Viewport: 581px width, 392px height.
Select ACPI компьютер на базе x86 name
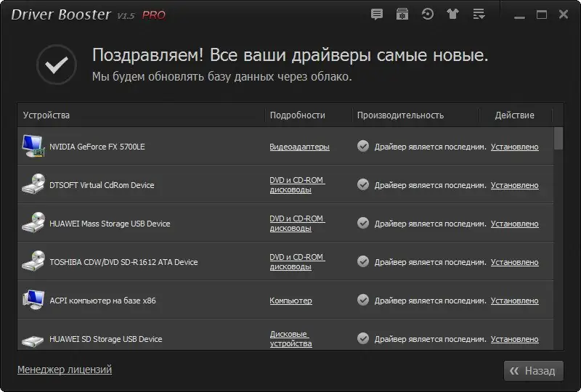click(x=102, y=301)
